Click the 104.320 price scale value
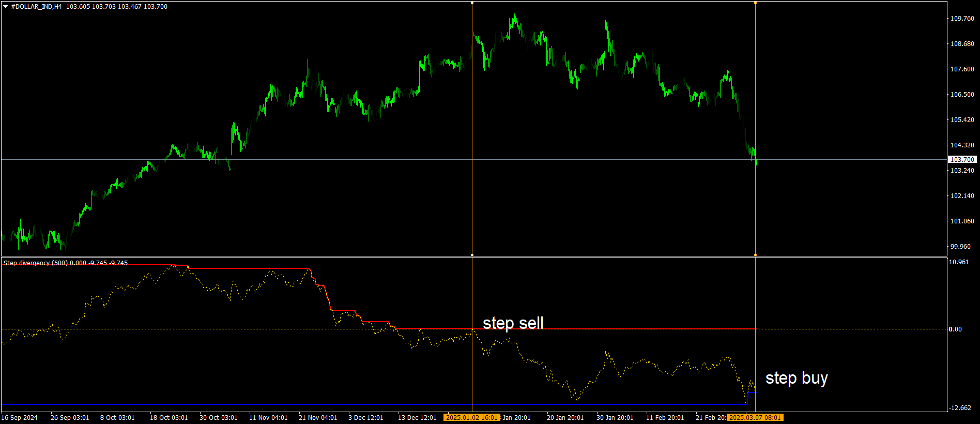The width and height of the screenshot is (980, 424). pos(962,145)
